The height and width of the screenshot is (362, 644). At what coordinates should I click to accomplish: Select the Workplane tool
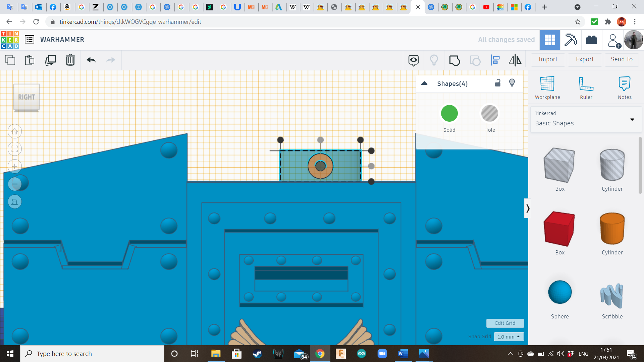[x=547, y=88]
